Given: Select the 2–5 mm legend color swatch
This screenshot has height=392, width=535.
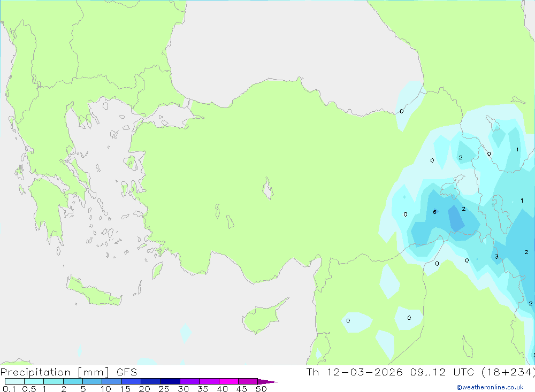Looking at the screenshot, I should 73,381.
